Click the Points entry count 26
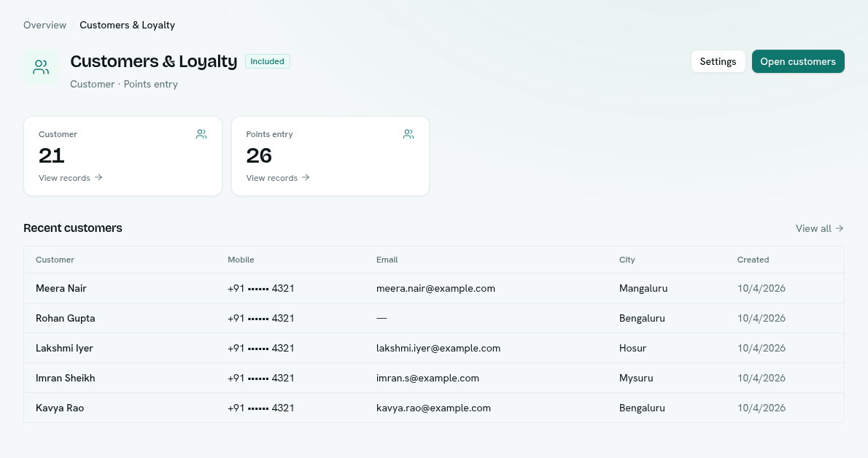The height and width of the screenshot is (458, 868). click(x=259, y=155)
